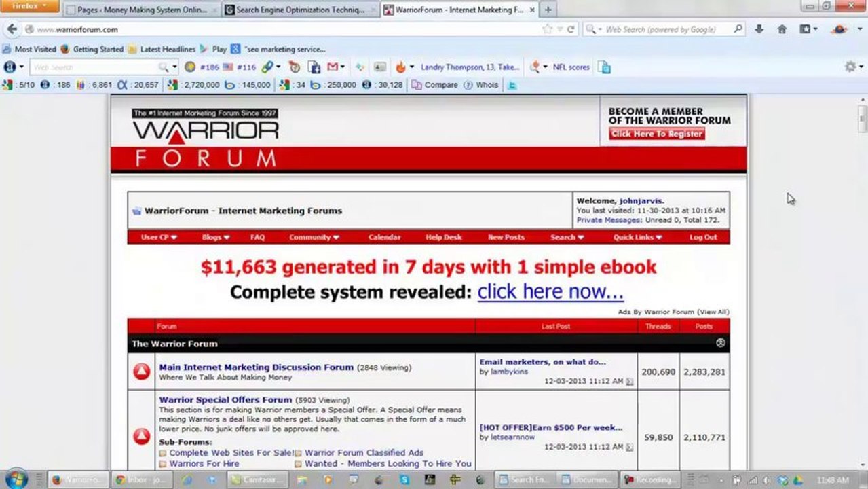The width and height of the screenshot is (868, 489).
Task: Click the Compare tool in SEO bar
Action: click(x=435, y=85)
